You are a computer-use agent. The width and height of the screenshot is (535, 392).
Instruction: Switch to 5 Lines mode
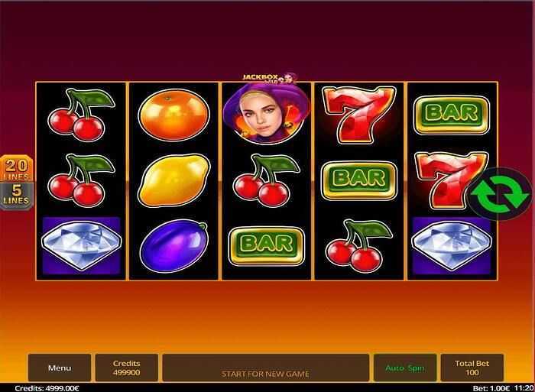pos(17,196)
